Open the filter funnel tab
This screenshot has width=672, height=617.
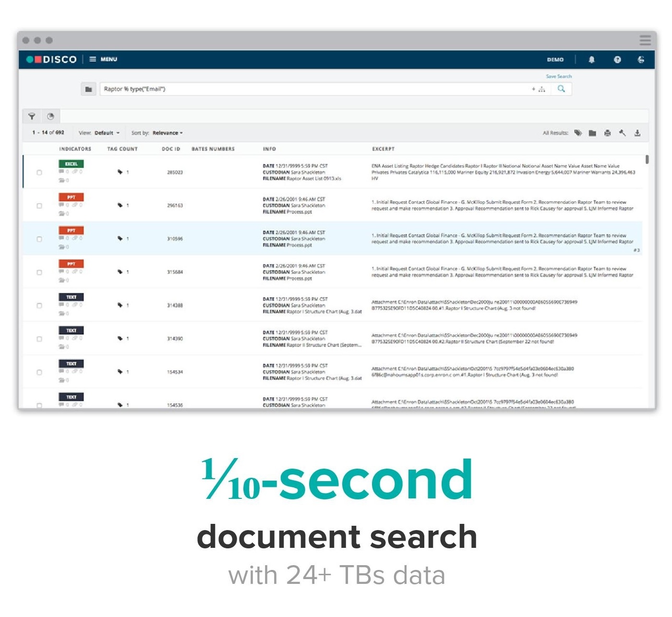[32, 116]
